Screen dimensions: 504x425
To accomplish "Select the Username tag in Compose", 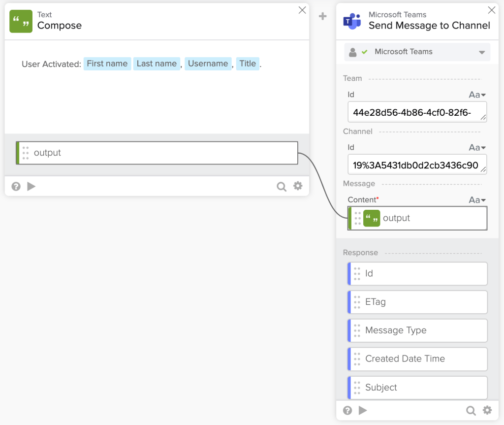I will (208, 64).
